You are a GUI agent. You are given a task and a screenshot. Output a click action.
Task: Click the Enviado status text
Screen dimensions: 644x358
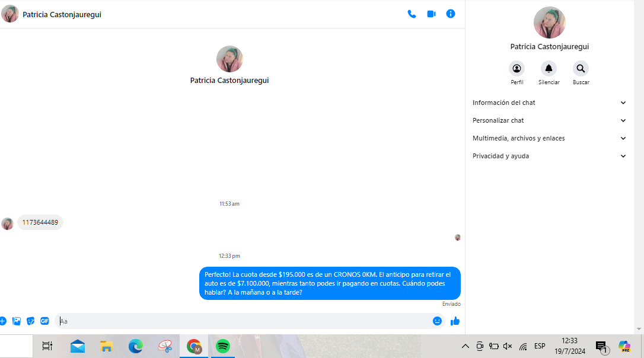click(451, 304)
